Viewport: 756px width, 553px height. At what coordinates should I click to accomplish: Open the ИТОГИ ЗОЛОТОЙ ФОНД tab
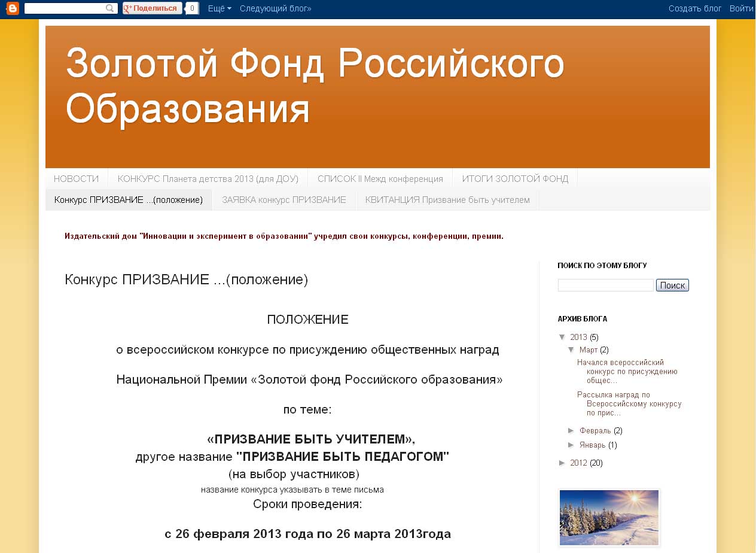(515, 179)
